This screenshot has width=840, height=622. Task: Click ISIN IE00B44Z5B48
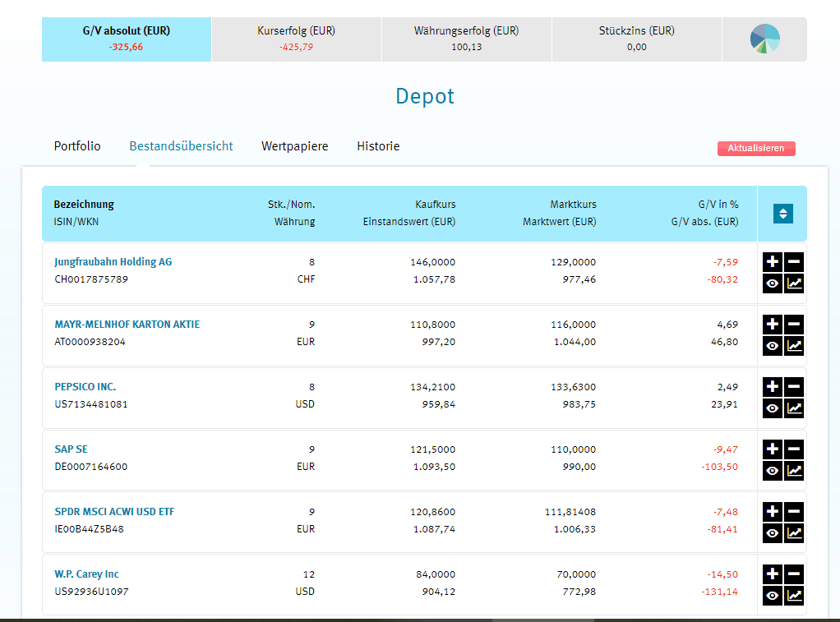pos(89,529)
